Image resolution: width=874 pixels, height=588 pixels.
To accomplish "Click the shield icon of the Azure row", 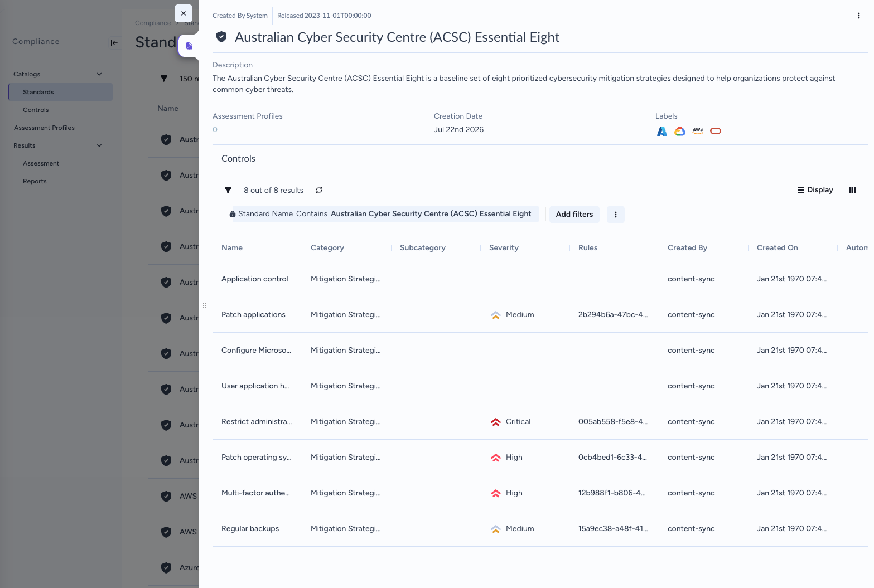I will click(x=166, y=567).
